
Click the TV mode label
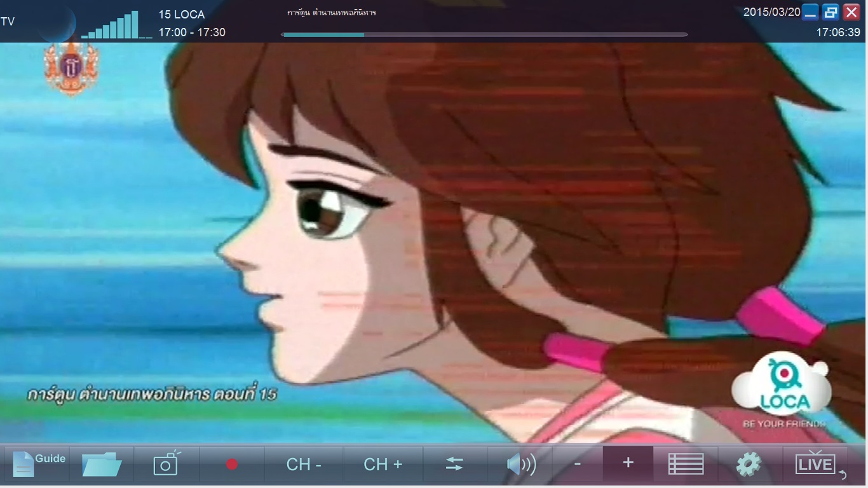point(8,22)
